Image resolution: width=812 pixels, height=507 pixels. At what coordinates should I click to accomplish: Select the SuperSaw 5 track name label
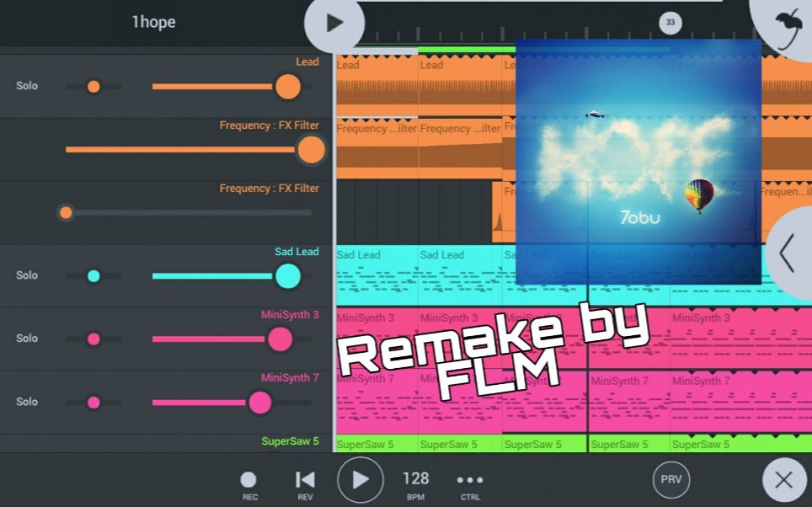290,441
